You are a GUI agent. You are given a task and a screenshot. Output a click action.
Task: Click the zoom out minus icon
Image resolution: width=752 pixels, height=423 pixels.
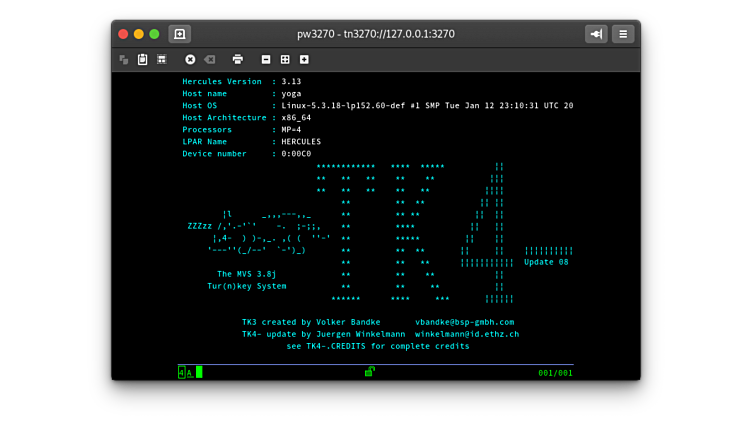[x=266, y=60]
